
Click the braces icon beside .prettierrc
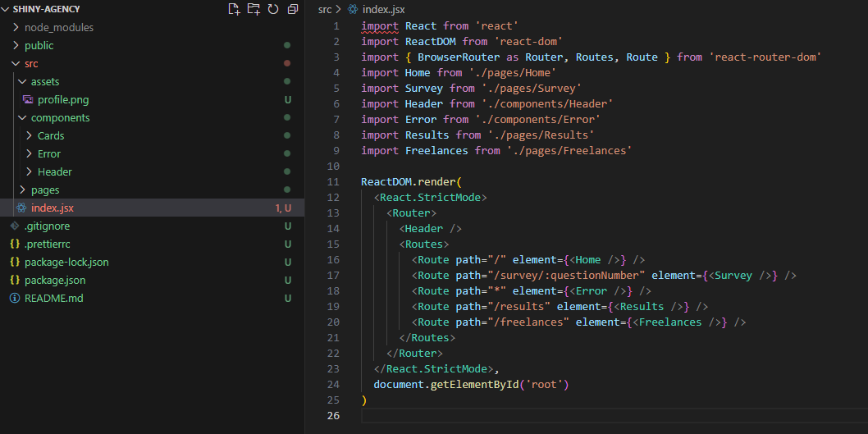(x=15, y=244)
